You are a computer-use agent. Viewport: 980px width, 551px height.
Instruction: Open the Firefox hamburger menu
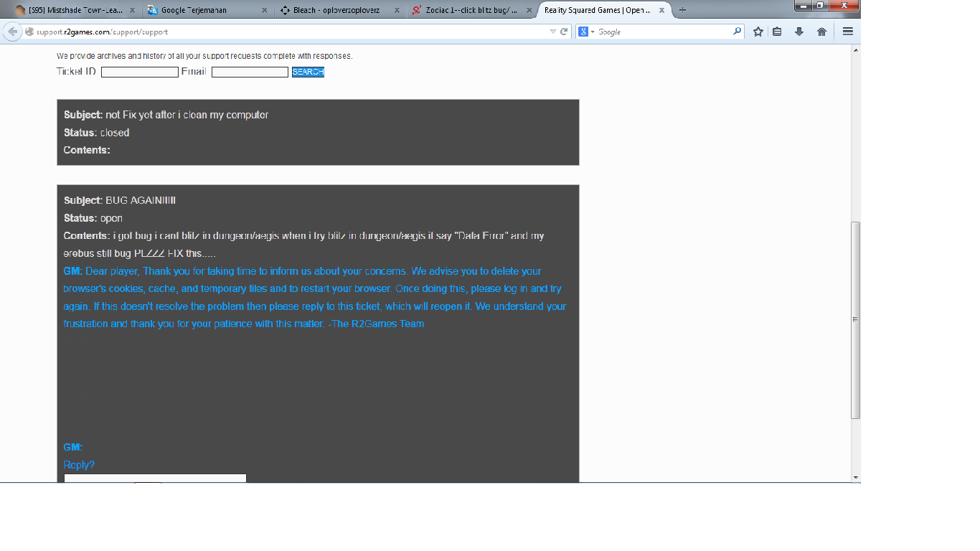847,32
